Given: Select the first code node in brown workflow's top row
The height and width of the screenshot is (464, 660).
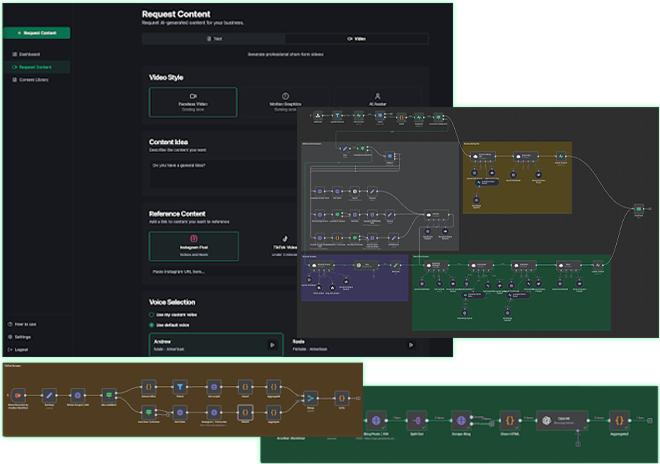Looking at the screenshot, I should (149, 387).
